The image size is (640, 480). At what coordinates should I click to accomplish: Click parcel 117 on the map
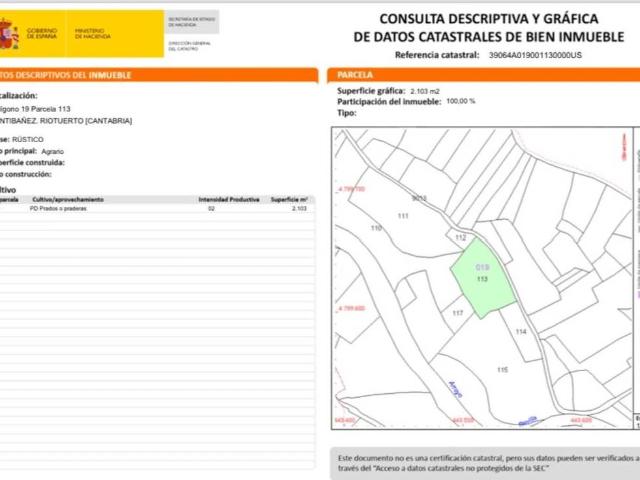pos(458,314)
